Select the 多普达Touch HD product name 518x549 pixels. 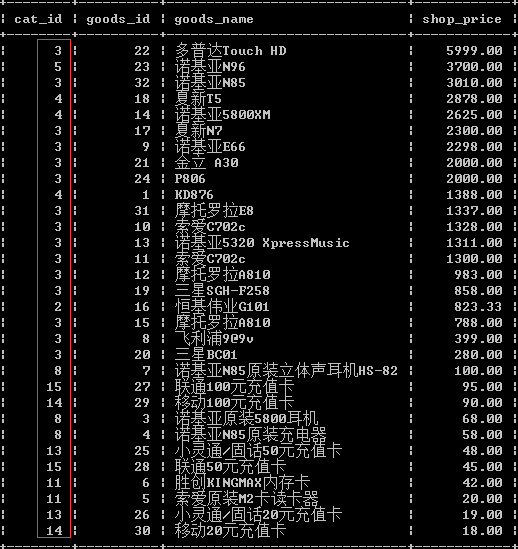pos(230,51)
